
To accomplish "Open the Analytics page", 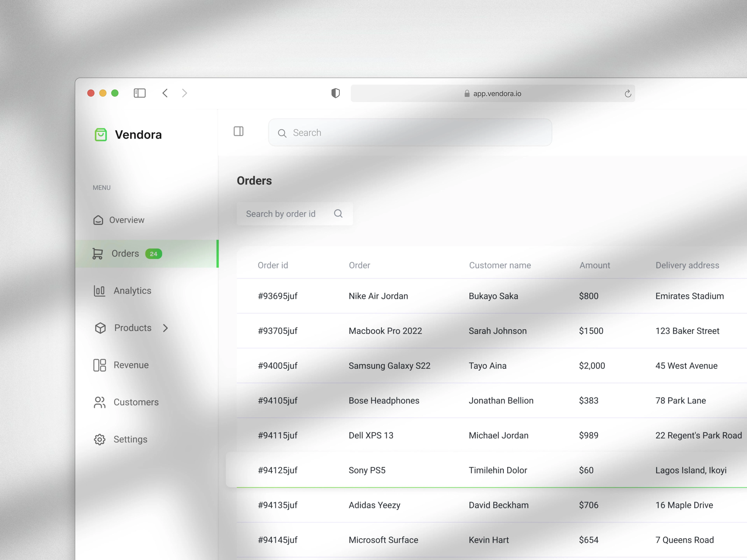I will [132, 291].
